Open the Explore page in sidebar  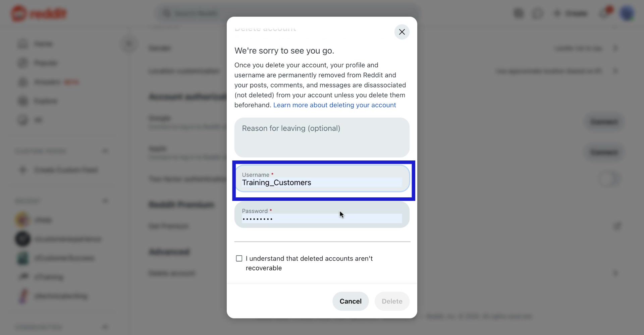click(46, 101)
